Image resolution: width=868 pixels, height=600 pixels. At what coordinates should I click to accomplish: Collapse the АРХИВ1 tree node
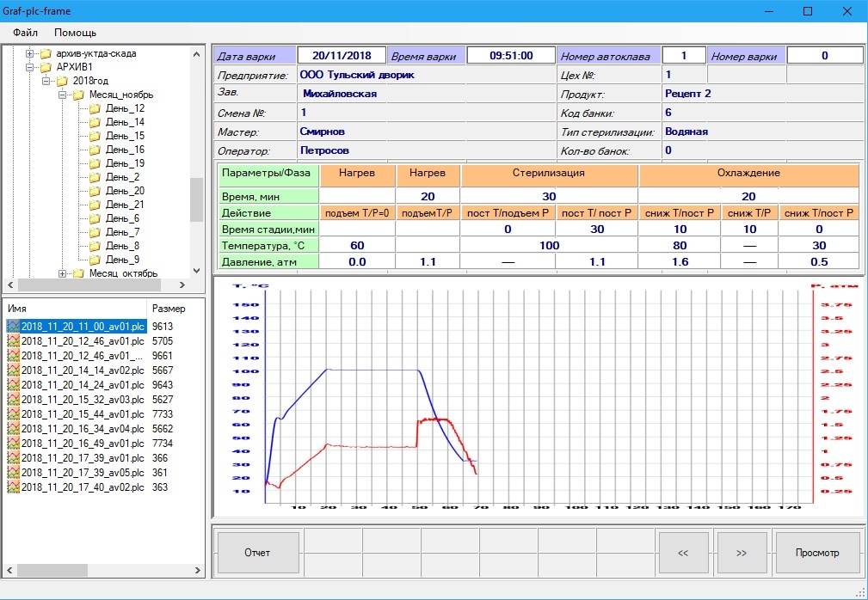[30, 67]
